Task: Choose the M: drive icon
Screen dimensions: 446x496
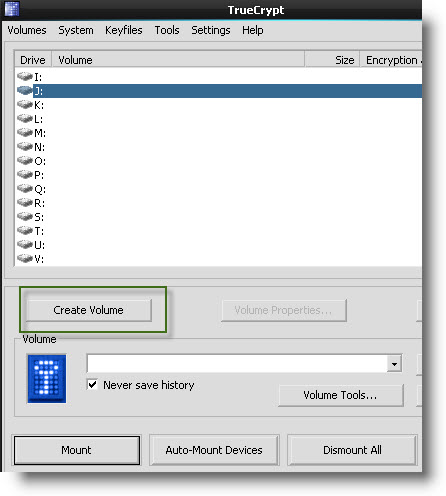Action: click(25, 132)
